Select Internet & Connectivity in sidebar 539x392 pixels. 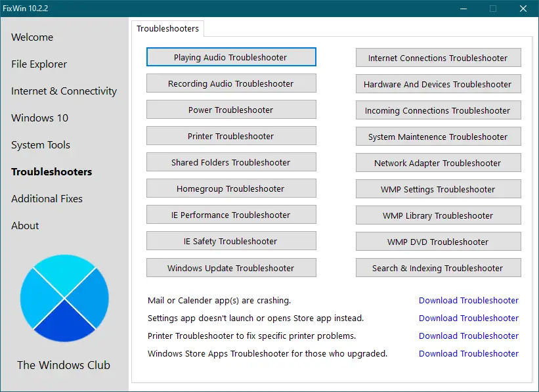point(64,91)
